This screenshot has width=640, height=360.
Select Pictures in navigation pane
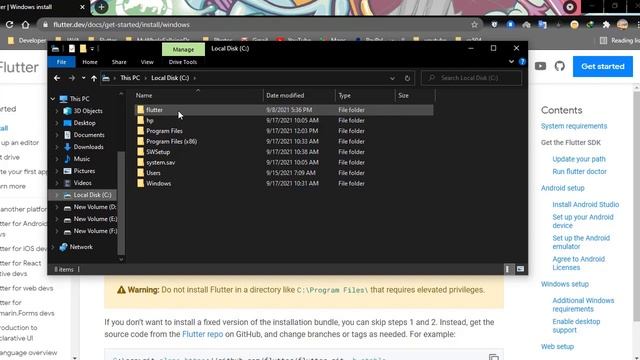coord(84,171)
